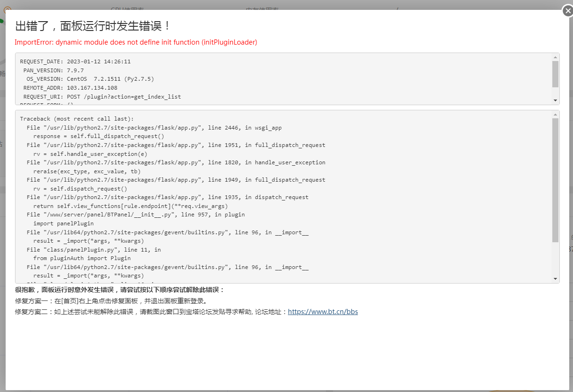The width and height of the screenshot is (573, 392).
Task: Click the OS_VERSION CentOS 7.2.1511 line
Action: tap(90, 79)
